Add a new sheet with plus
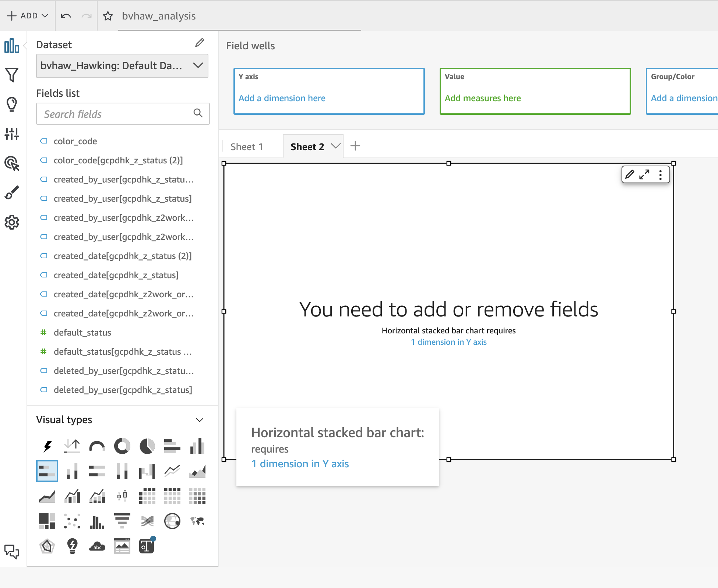This screenshot has width=718, height=588. click(x=355, y=146)
